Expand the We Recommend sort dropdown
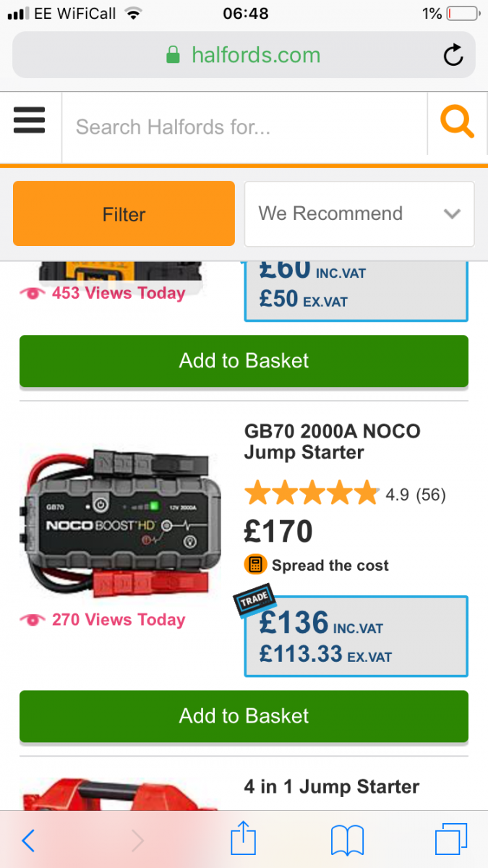 pos(359,214)
